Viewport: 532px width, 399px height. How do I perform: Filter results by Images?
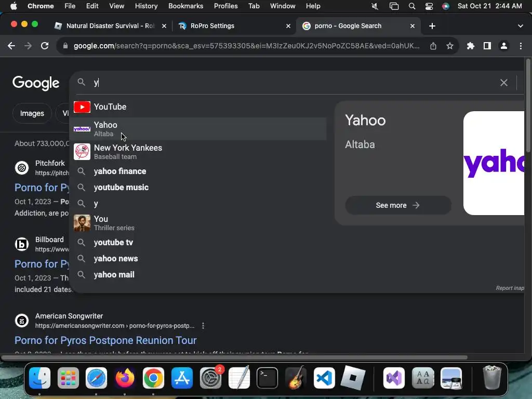pyautogui.click(x=32, y=113)
